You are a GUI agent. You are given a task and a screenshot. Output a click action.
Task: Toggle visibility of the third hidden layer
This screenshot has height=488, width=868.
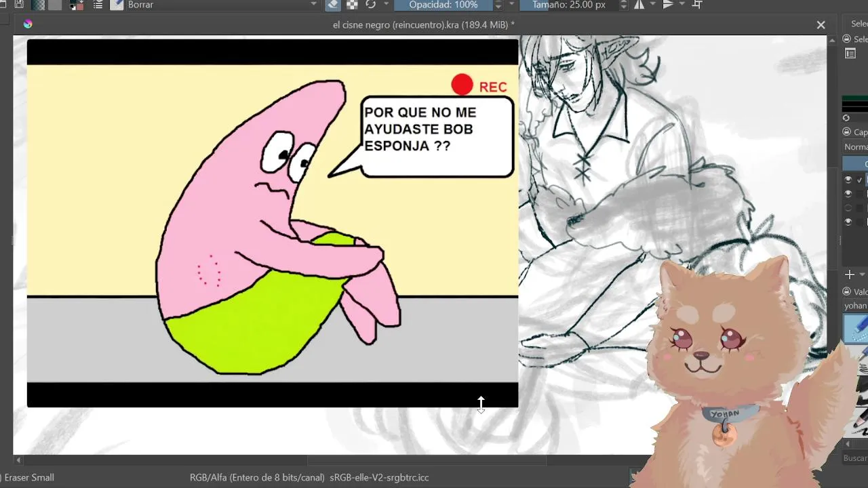[848, 208]
